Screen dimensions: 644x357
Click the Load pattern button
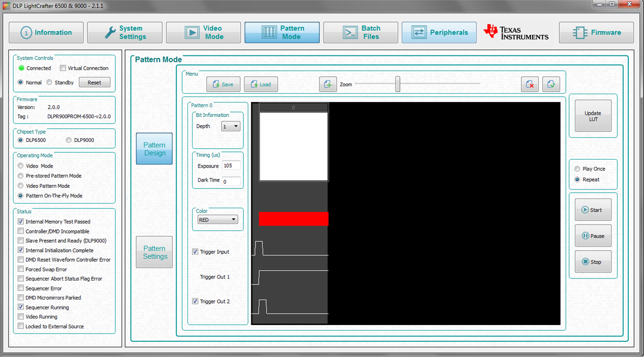pyautogui.click(x=261, y=84)
